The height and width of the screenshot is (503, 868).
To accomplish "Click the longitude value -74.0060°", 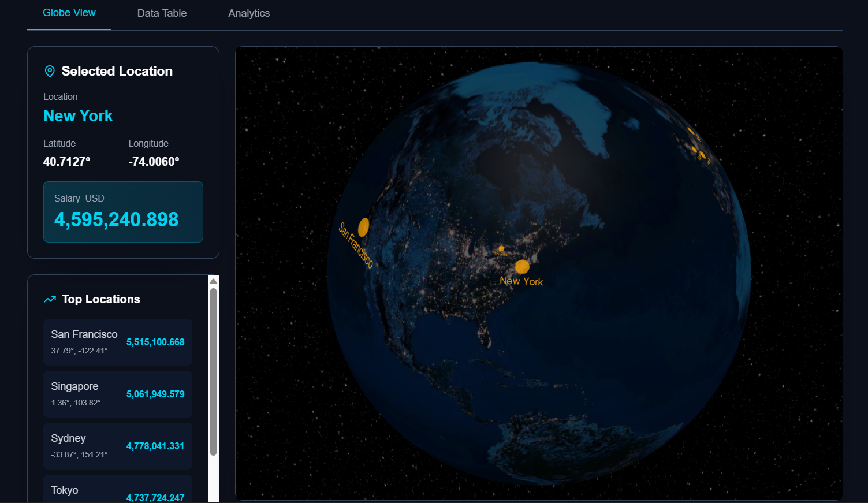I will point(154,162).
